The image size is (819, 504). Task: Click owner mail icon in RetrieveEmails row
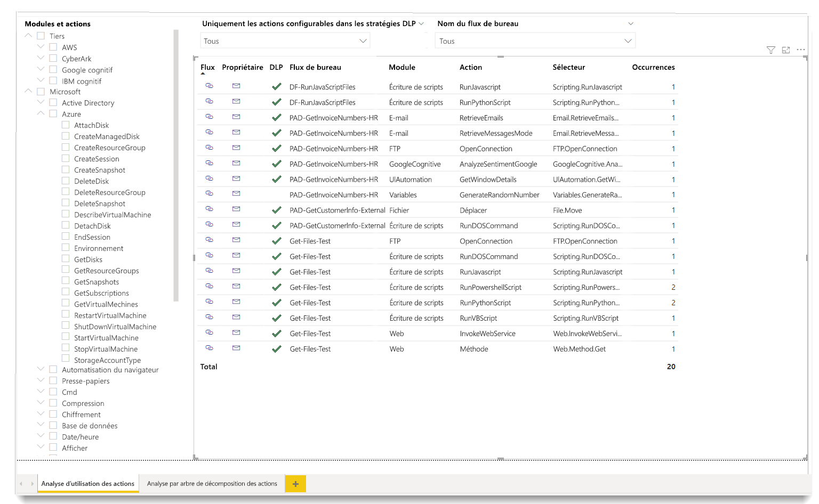tap(236, 117)
